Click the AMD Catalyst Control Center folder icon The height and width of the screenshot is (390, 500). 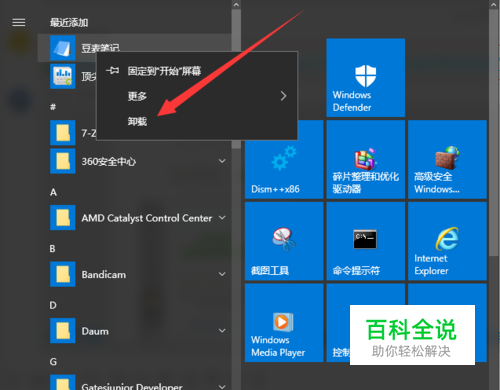point(63,218)
